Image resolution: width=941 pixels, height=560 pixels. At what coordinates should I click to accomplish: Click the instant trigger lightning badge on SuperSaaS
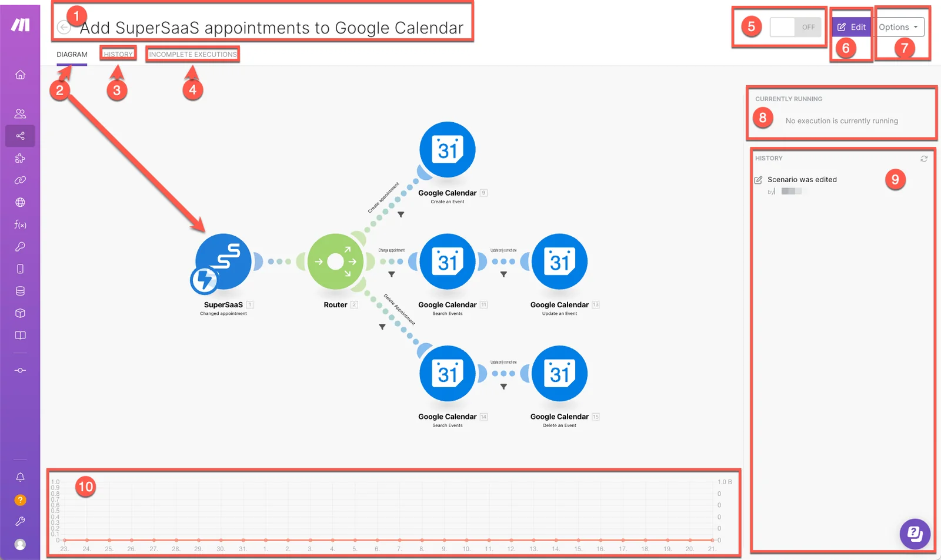coord(204,280)
